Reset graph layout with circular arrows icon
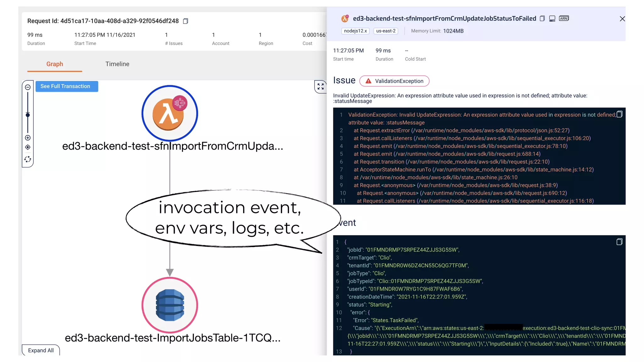644x362 pixels. pyautogui.click(x=28, y=159)
